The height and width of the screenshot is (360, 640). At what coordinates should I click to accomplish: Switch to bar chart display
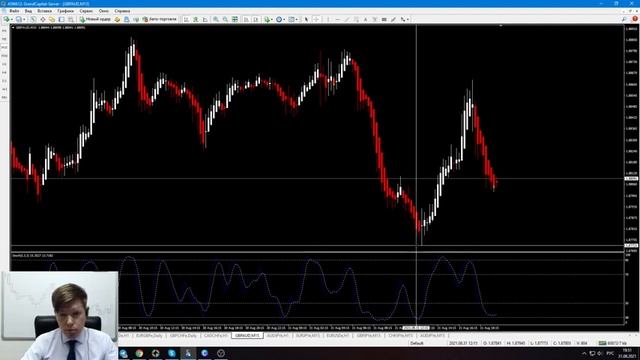(x=186, y=19)
